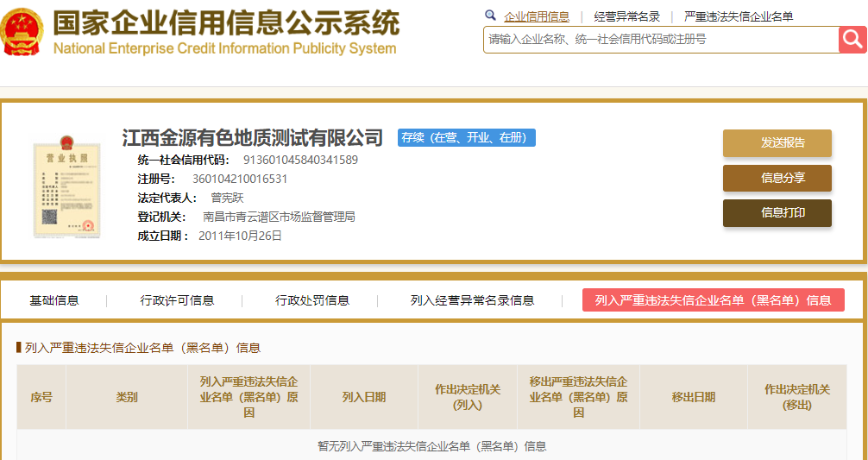Click the national emblem logo
The width and height of the screenshot is (868, 460).
tap(22, 32)
